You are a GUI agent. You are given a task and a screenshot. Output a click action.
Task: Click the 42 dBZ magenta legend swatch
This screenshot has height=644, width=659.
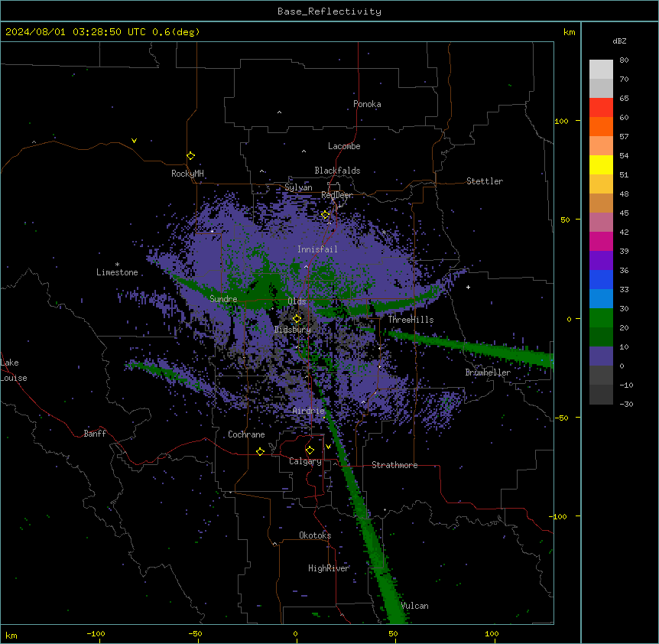(x=601, y=241)
